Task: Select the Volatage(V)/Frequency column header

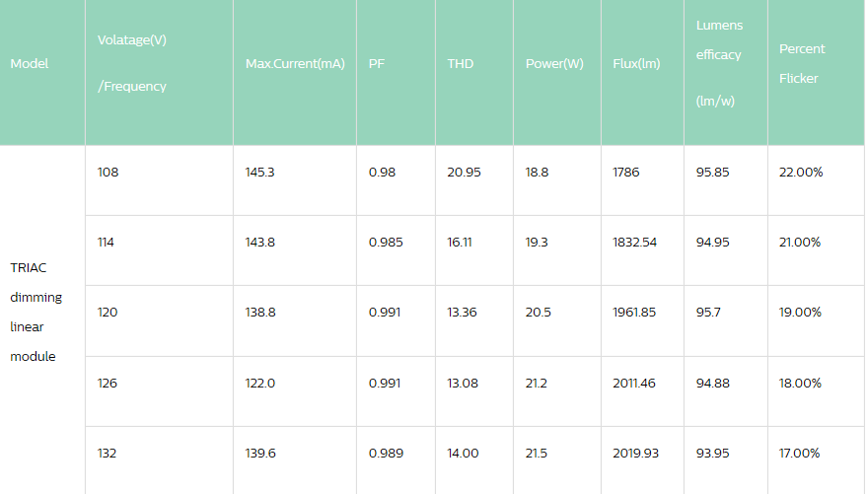Action: click(132, 63)
